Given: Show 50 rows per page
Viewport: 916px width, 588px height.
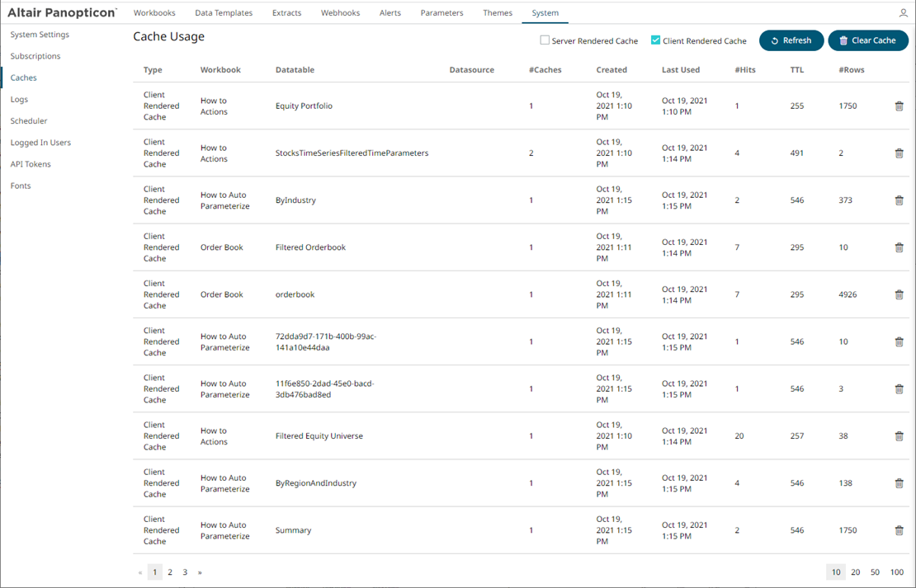Looking at the screenshot, I should coord(875,572).
